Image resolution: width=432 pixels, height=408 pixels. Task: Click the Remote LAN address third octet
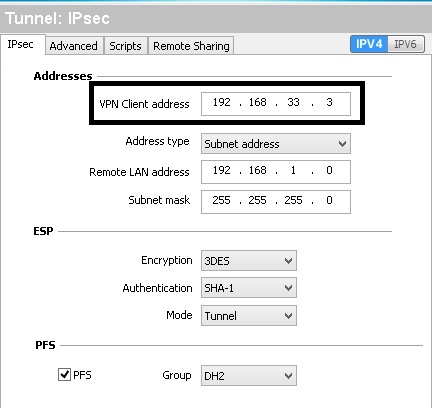click(x=293, y=171)
